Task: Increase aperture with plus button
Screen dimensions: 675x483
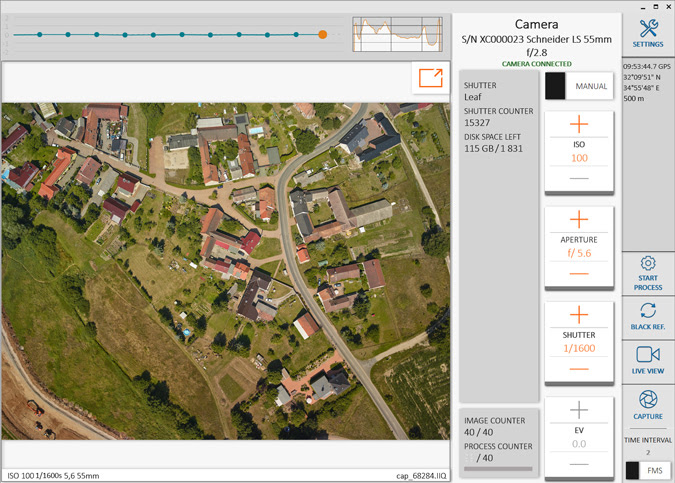Action: pos(578,220)
